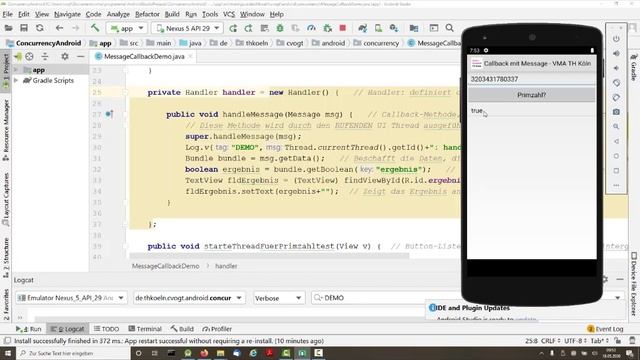Screen dimensions: 640x360
Task: Open the Verbose log level dropdown
Action: click(278, 298)
